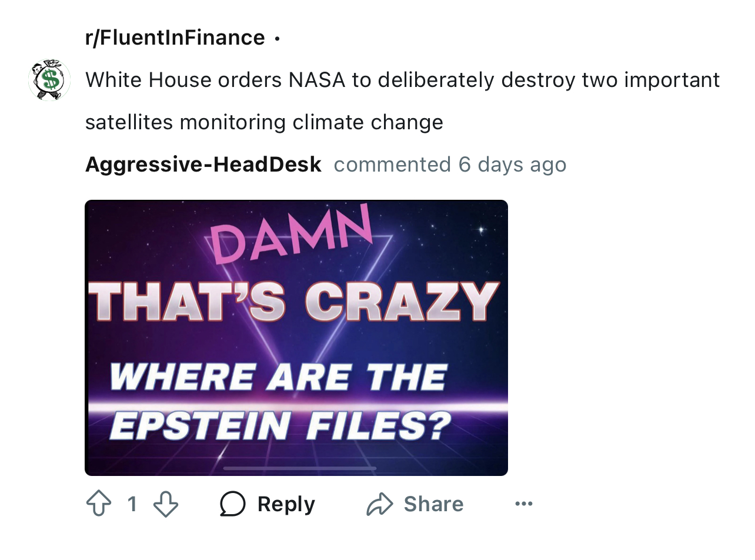Click the WHERE ARE THE text in meme
755x560 pixels.
[278, 377]
